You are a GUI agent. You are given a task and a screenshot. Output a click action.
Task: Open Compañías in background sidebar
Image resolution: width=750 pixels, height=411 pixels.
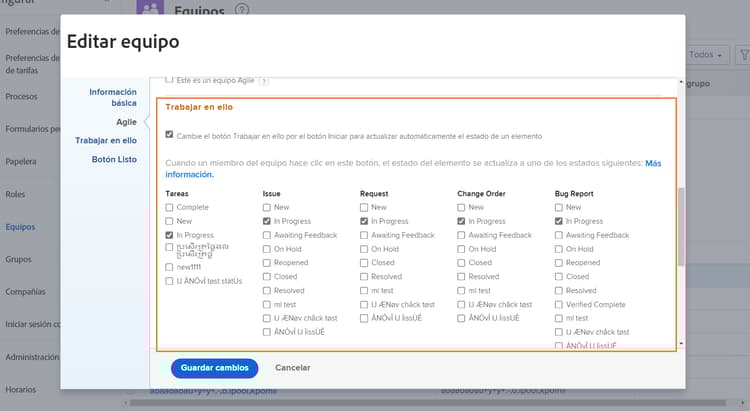click(25, 291)
